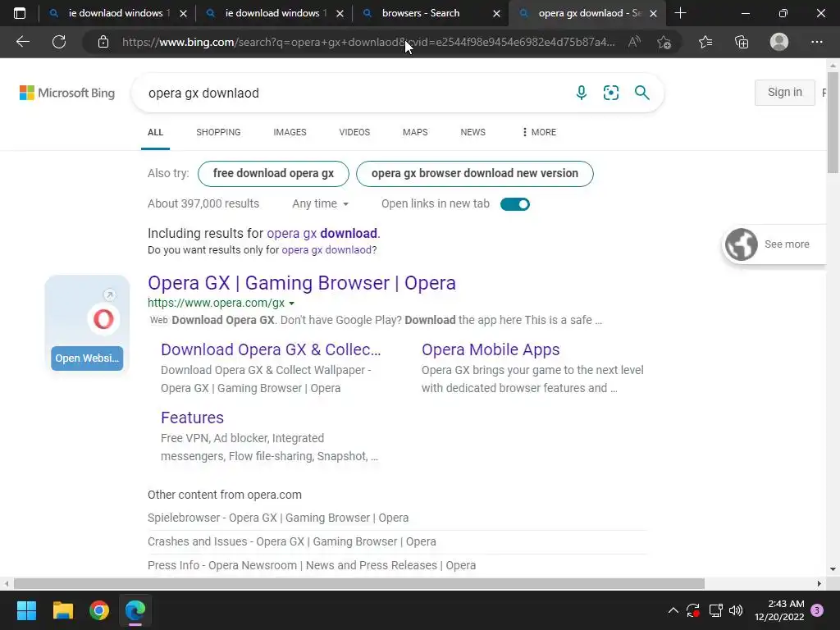Open the sync tray icon
Viewport: 840px width, 630px height.
click(693, 610)
